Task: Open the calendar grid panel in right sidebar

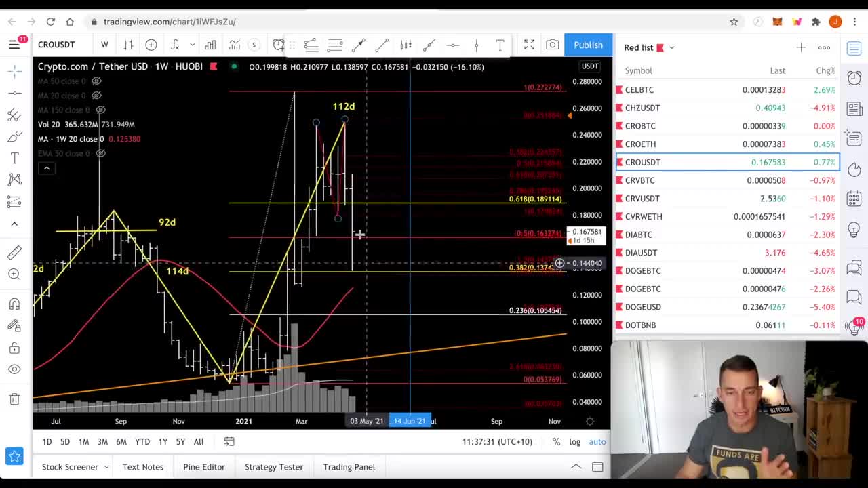Action: click(x=854, y=199)
